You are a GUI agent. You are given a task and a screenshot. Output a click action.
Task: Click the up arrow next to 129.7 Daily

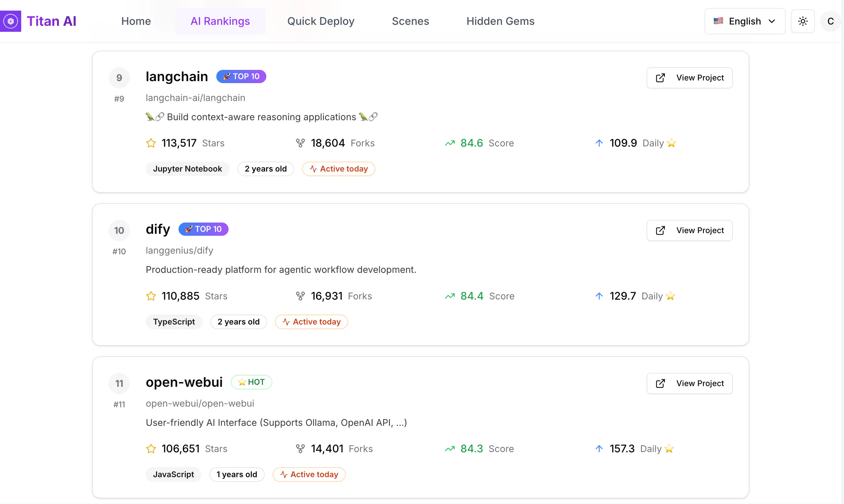pos(600,296)
